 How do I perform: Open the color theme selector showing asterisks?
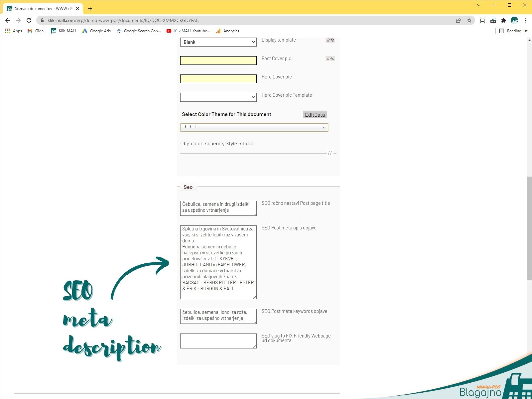(x=254, y=127)
